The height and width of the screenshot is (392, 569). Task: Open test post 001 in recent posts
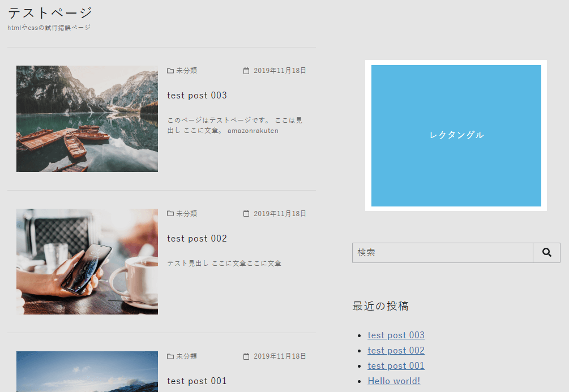(x=396, y=365)
